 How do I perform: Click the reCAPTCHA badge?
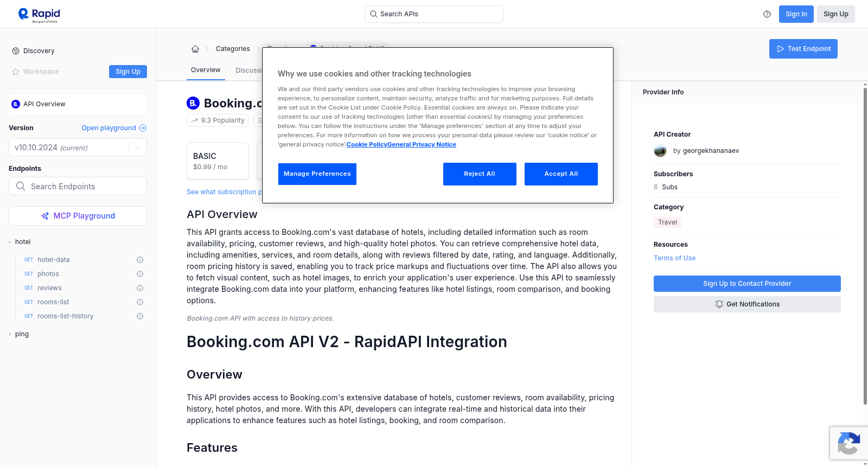coord(849,443)
